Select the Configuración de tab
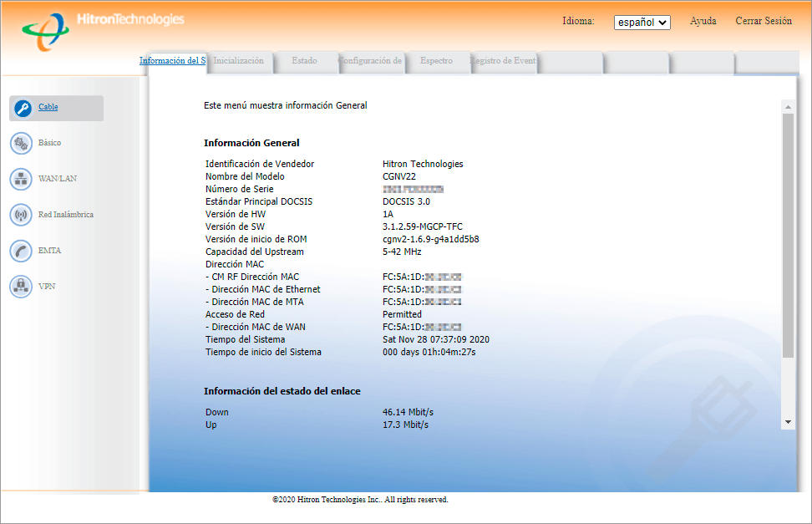Screen dimensions: 812x524 coord(372,61)
